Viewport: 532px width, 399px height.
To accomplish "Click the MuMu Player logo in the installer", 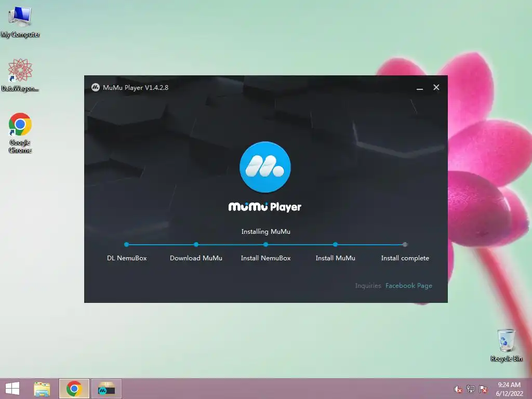I will pos(265,167).
